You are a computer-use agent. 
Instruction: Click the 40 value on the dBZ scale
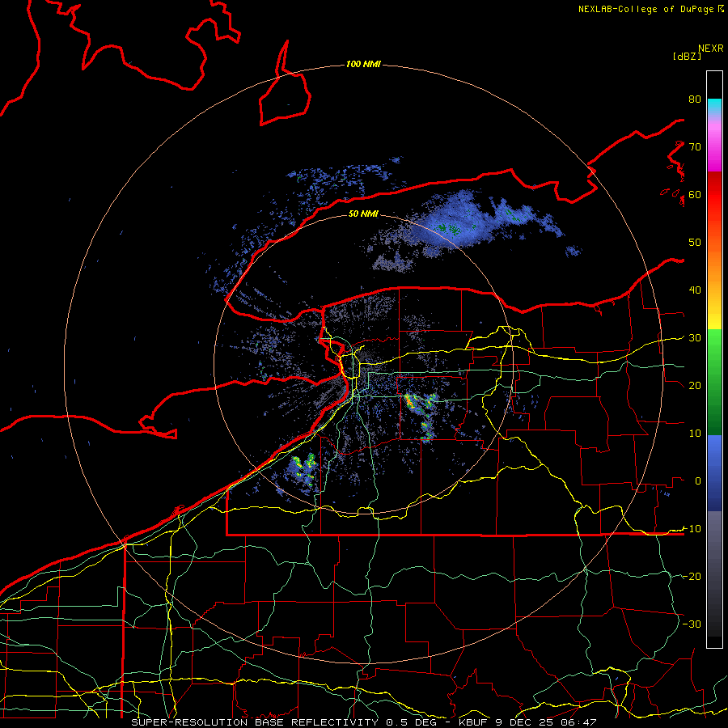(695, 290)
